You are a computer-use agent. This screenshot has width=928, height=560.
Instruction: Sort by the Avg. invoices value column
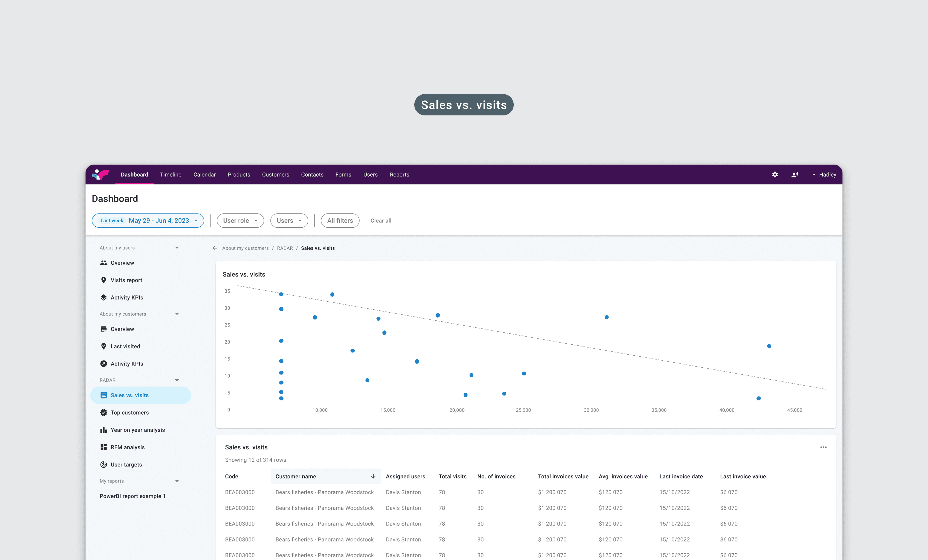[x=623, y=476]
